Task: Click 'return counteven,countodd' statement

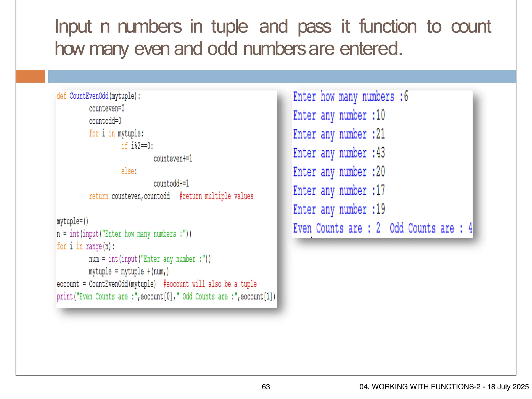Action: (x=129, y=196)
